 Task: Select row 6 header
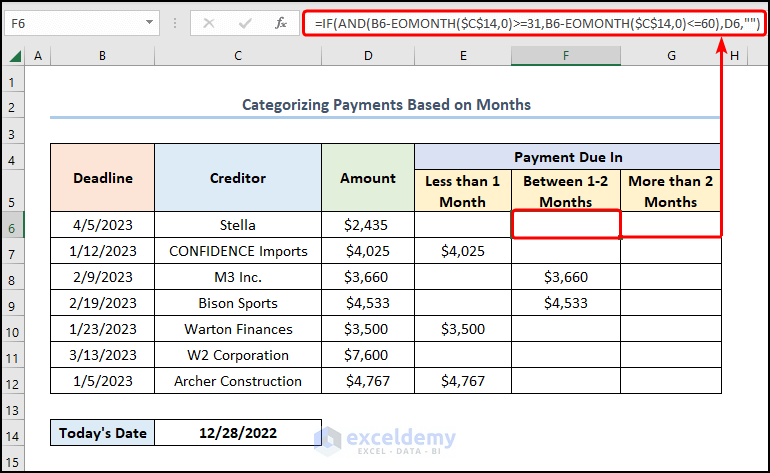pos(12,227)
